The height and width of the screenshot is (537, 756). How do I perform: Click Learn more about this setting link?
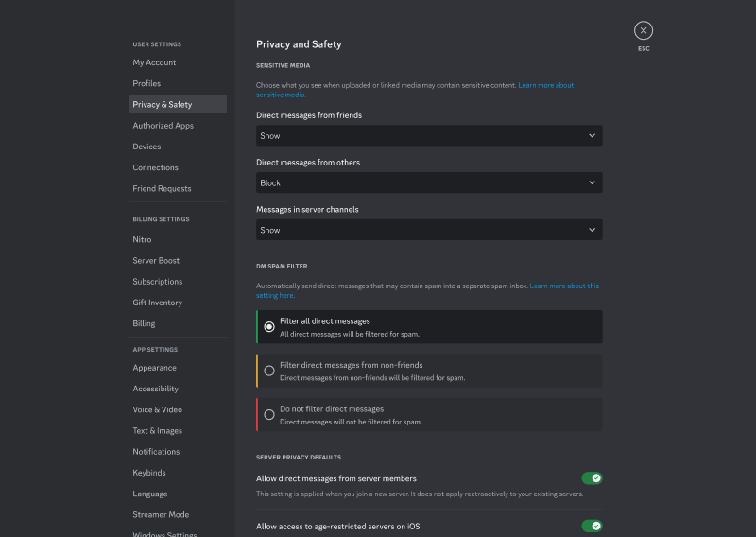[x=563, y=286]
